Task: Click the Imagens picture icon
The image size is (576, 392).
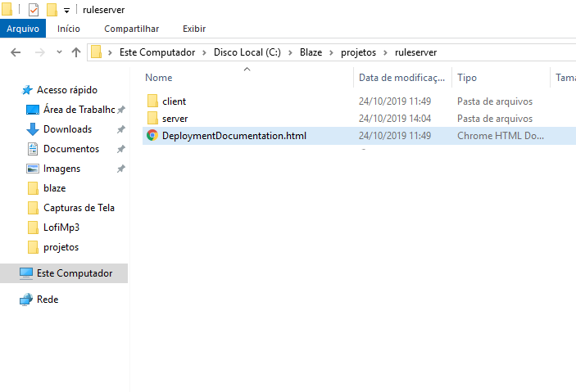Action: pos(33,169)
